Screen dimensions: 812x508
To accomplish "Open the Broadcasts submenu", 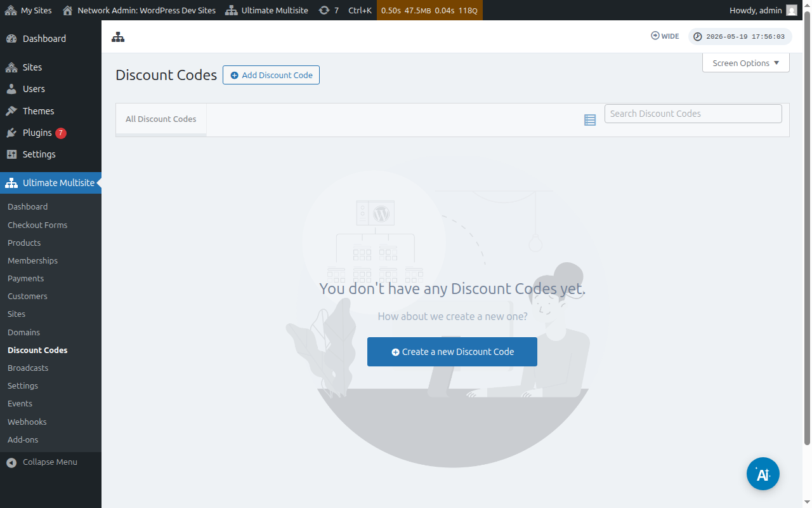I will (x=28, y=368).
